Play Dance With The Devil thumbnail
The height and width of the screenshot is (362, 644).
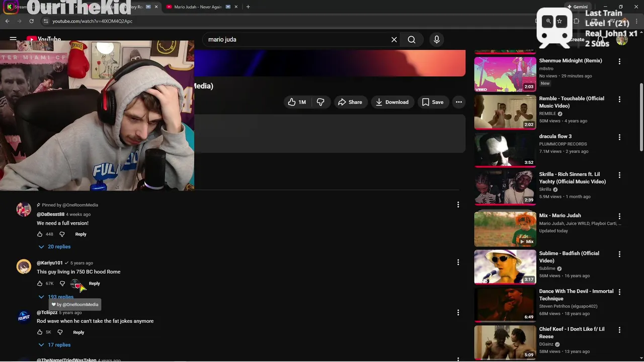[505, 305]
